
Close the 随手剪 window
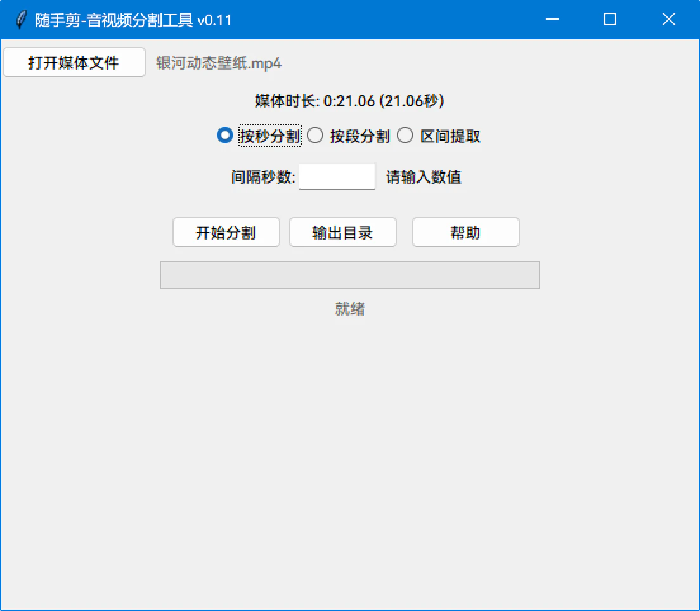(x=669, y=19)
